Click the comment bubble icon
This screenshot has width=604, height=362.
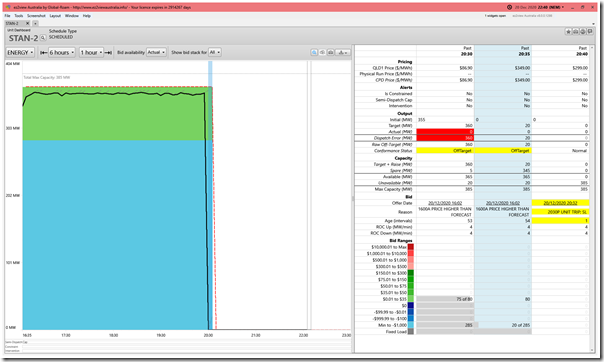point(590,32)
